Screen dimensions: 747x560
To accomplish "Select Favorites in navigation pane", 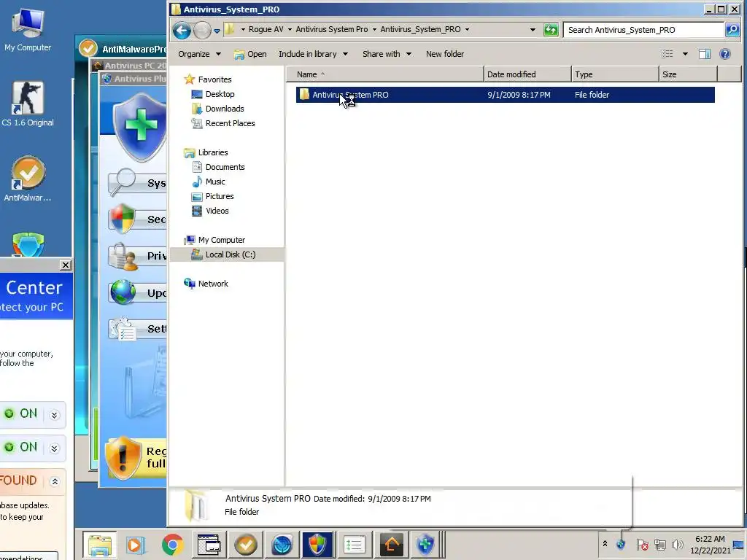I will coord(208,79).
